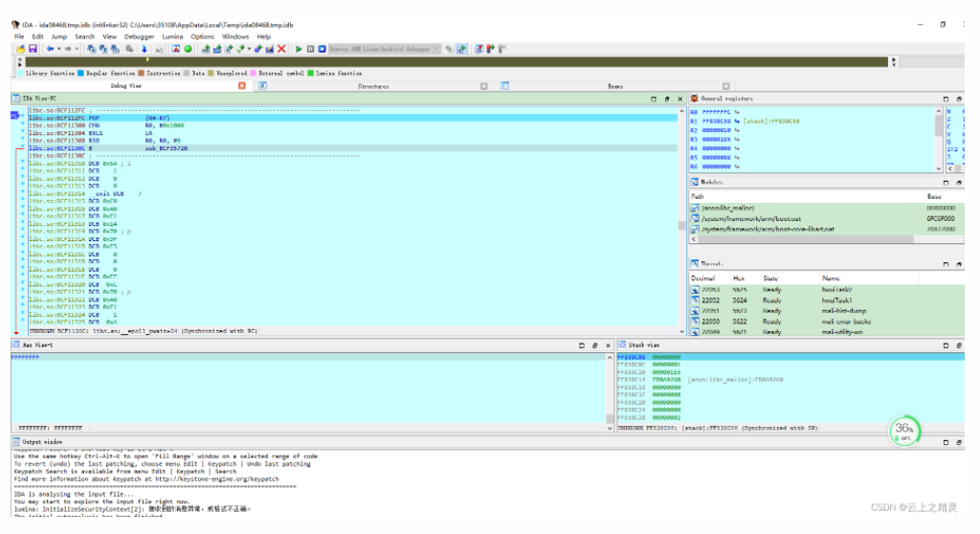
Task: Float the General registers panel
Action: [x=959, y=99]
